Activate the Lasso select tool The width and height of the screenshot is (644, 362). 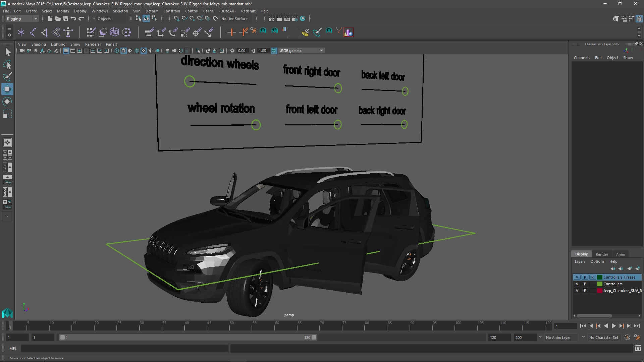pos(7,64)
